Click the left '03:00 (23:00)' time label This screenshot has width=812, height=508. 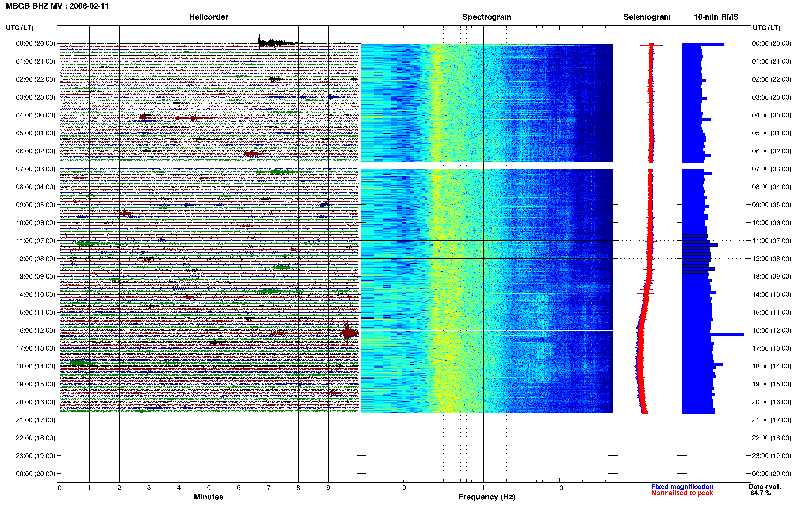tap(36, 97)
